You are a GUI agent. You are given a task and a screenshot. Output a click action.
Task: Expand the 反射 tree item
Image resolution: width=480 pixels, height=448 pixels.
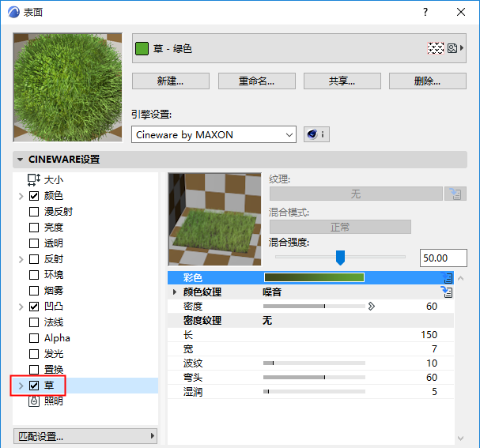point(21,259)
